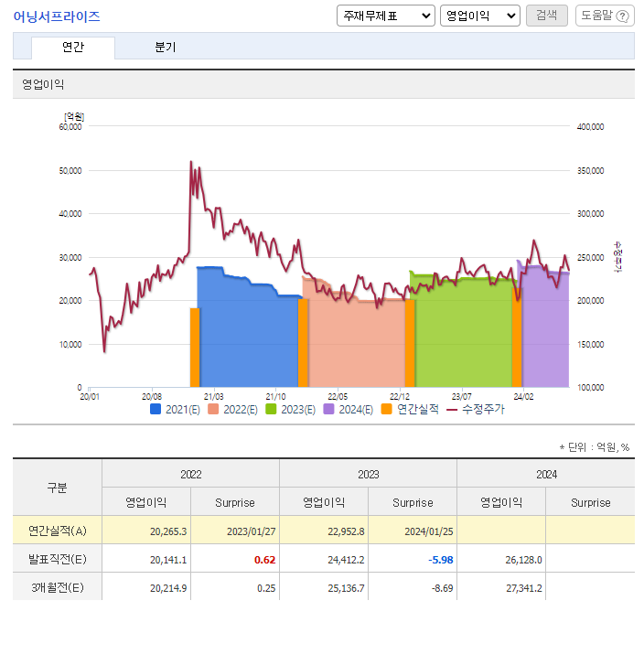The height and width of the screenshot is (665, 644).
Task: Click the 20/08 x-axis label
Action: 152,397
